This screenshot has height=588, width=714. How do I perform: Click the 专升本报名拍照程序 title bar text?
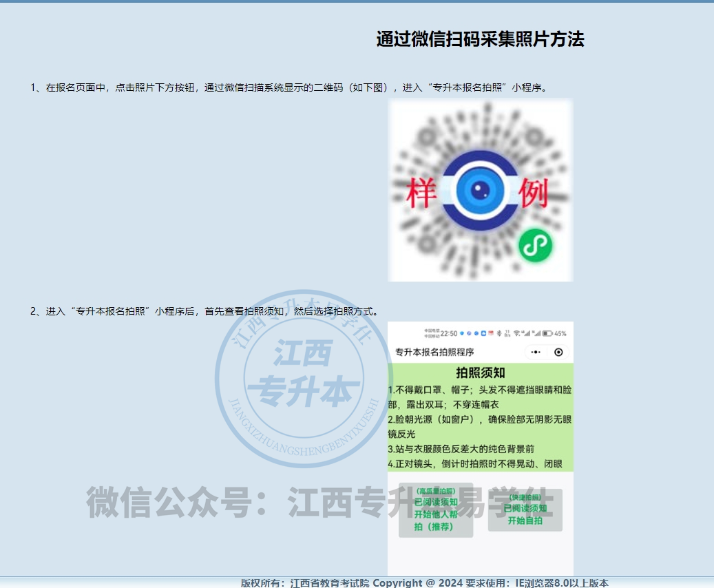tap(434, 352)
